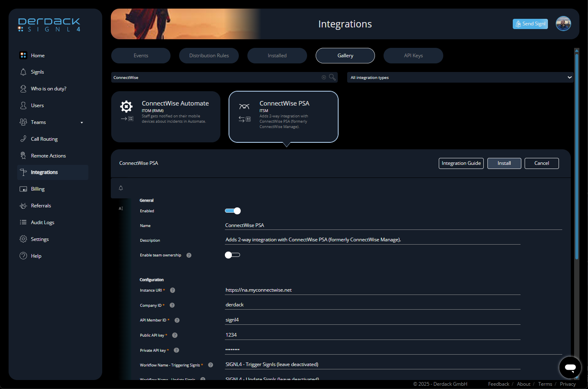Click the Send Signl button
This screenshot has width=588, height=389.
tap(530, 24)
